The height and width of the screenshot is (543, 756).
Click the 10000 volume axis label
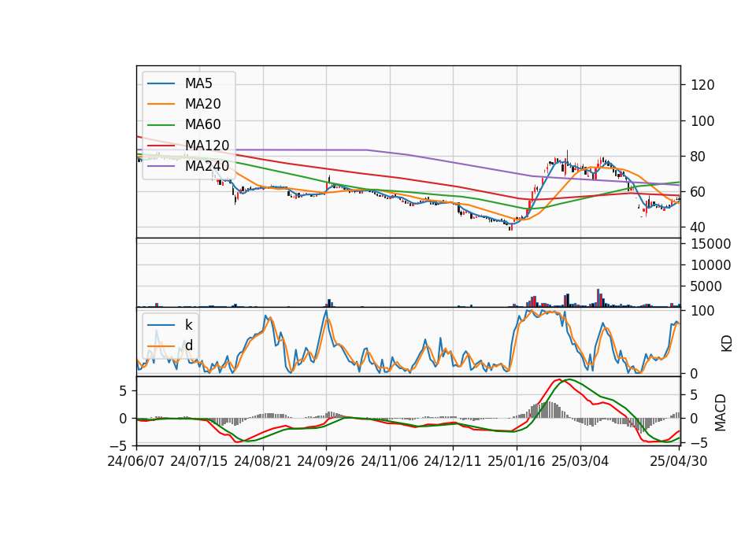click(710, 265)
